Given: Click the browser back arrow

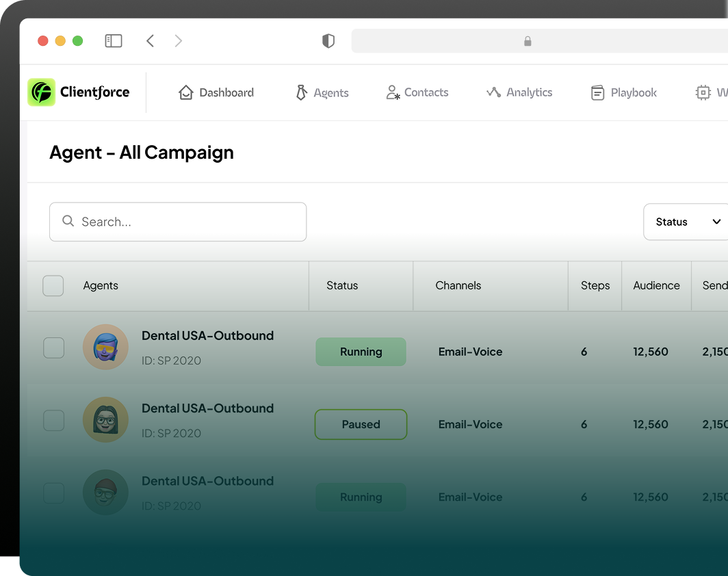Looking at the screenshot, I should 150,41.
